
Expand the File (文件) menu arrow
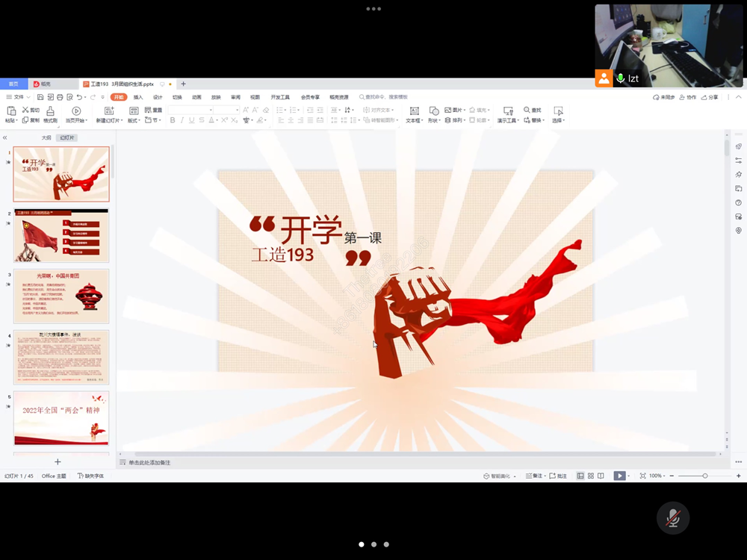click(28, 97)
